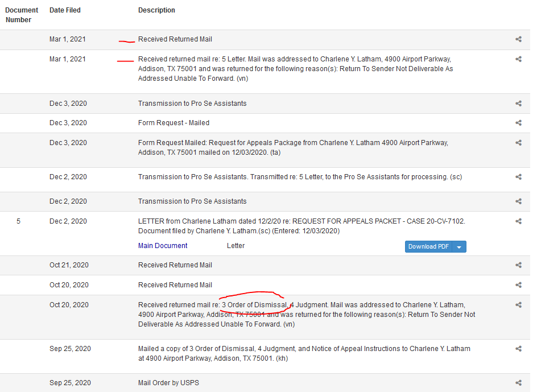Click the 'Form Request - Mailed' description
537x392 pixels.
[174, 123]
